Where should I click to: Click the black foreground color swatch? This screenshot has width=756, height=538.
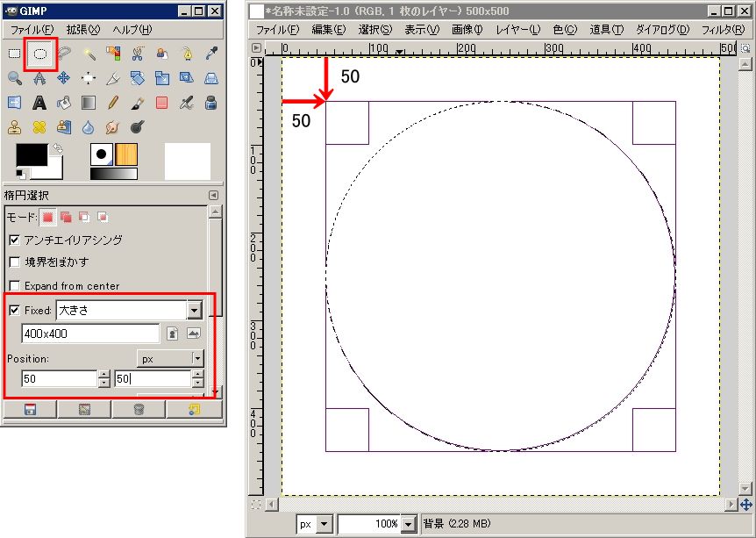click(x=32, y=154)
